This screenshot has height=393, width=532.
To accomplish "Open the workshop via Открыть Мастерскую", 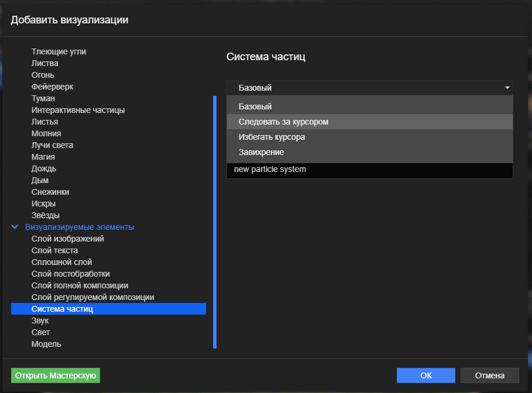I will coord(56,375).
